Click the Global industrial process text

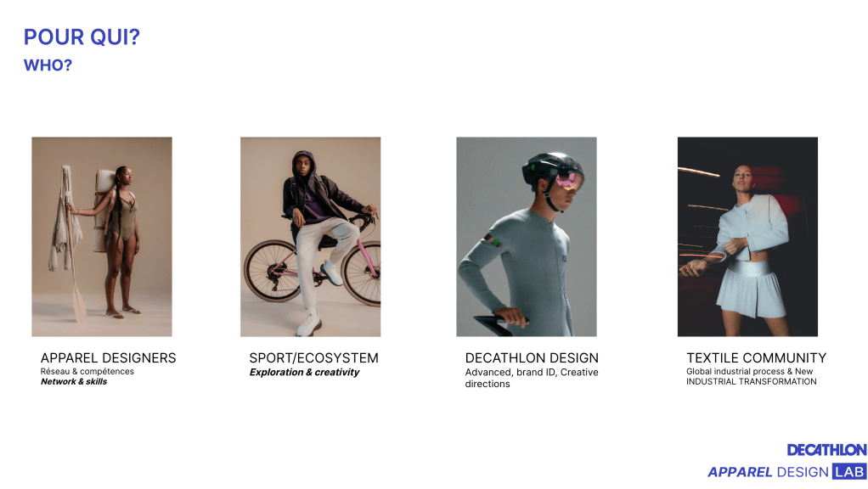click(736, 371)
